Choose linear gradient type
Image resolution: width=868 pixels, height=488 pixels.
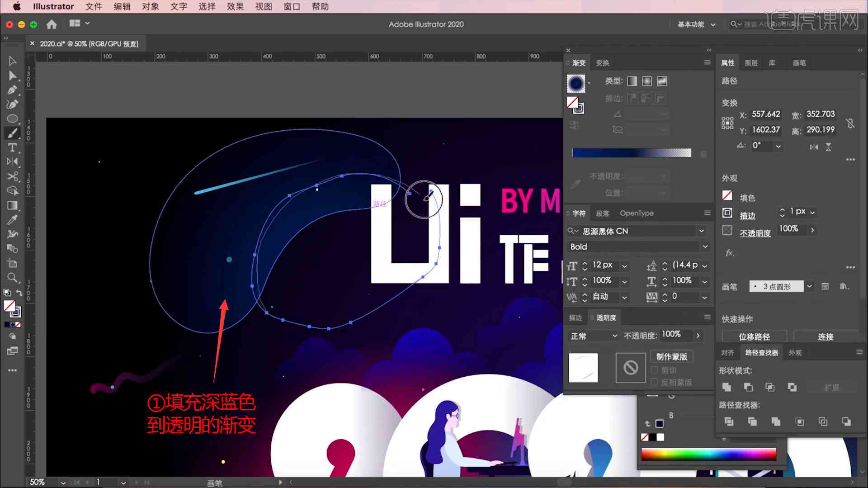coord(632,81)
